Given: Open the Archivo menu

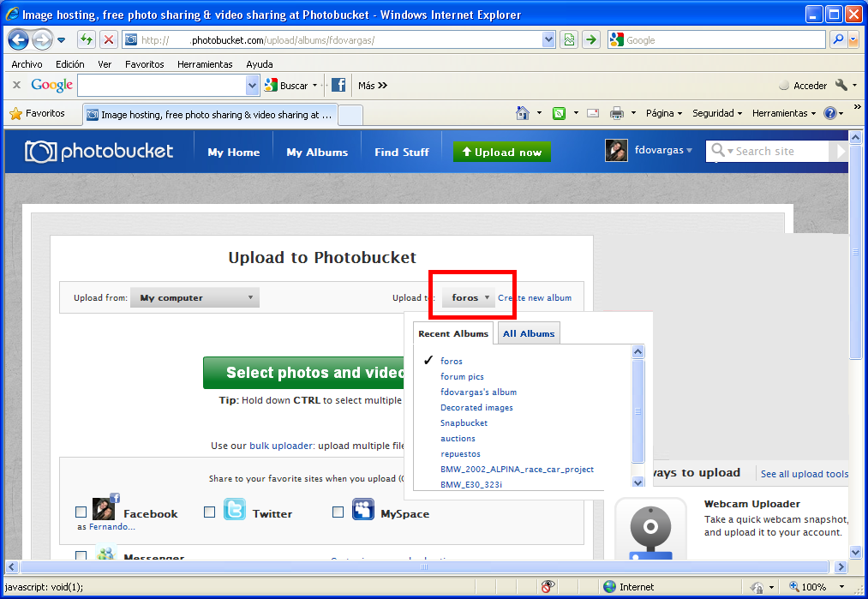Looking at the screenshot, I should (27, 64).
